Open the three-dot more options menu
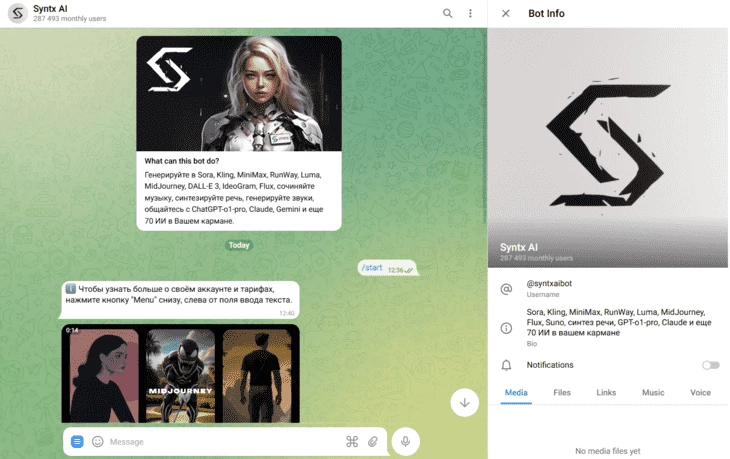Viewport: 730px width, 459px height. (x=470, y=13)
